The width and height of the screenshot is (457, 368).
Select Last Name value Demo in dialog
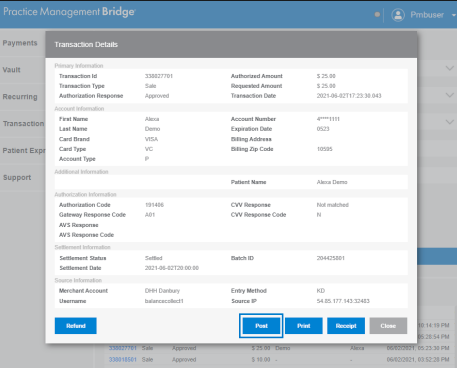(152, 129)
